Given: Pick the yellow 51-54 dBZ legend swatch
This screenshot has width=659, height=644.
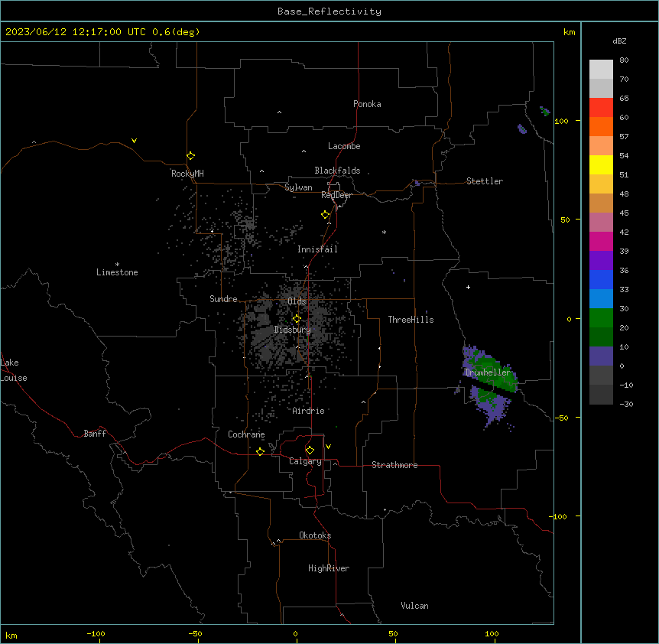Looking at the screenshot, I should (601, 164).
